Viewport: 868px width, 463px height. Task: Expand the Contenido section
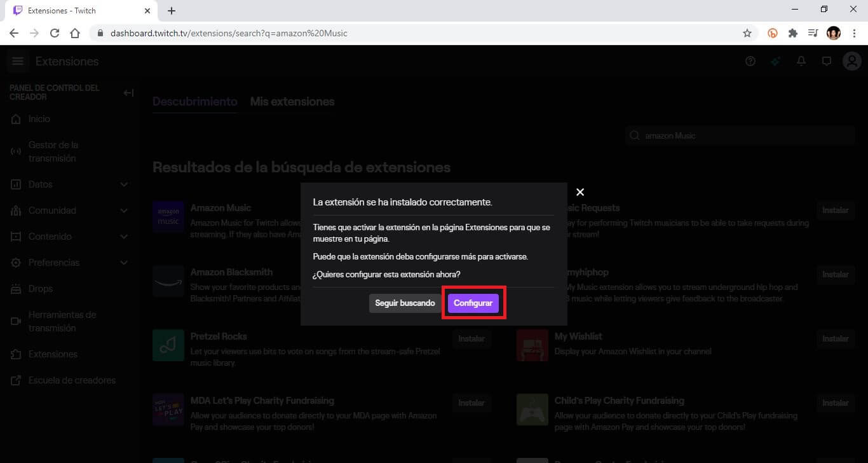tap(70, 237)
